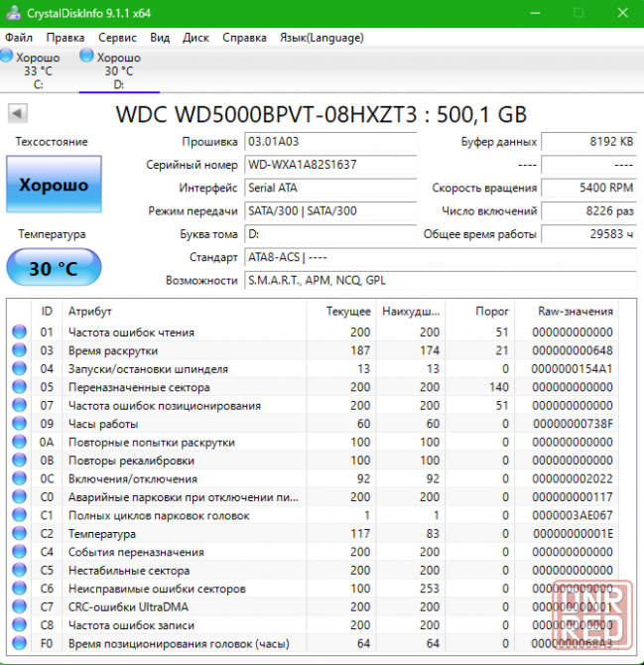Click the Прошивка field 03.01A03

coord(330,142)
